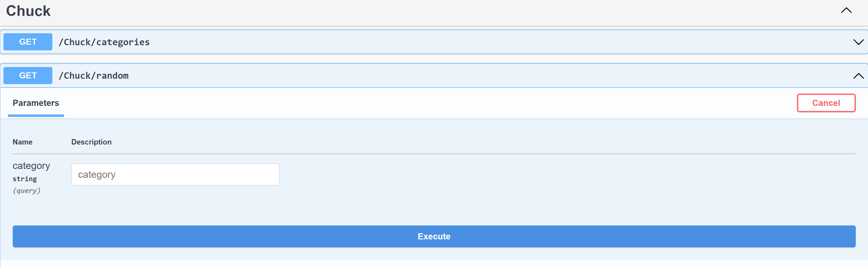Viewport: 868px width, 267px height.
Task: Click the GET label beside /Chuck/categories path
Action: click(x=28, y=41)
